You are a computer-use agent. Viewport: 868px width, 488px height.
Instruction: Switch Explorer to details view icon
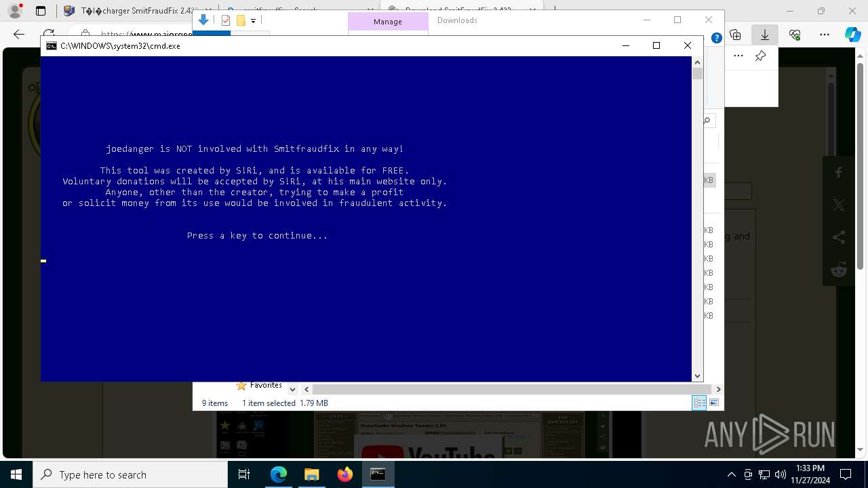[699, 403]
